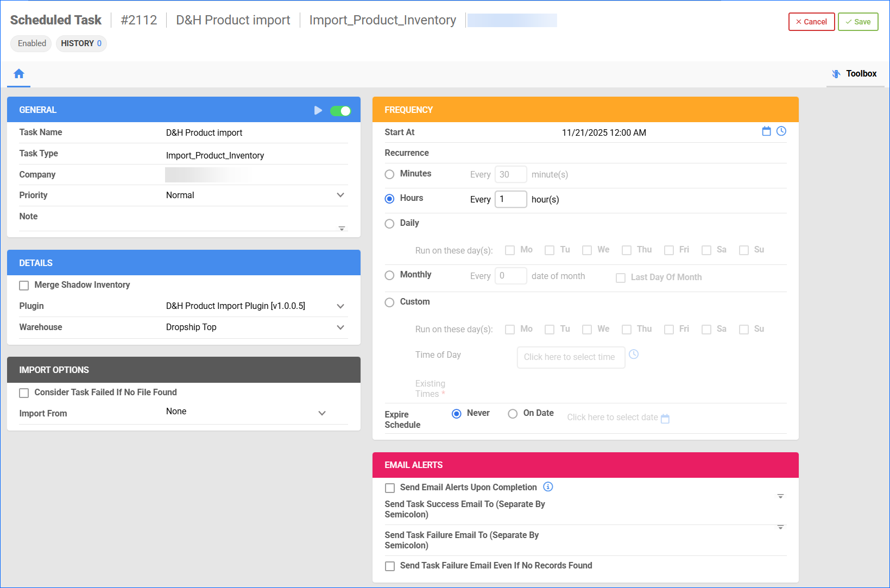Select the Daily recurrence option
This screenshot has height=588, width=890.
389,224
